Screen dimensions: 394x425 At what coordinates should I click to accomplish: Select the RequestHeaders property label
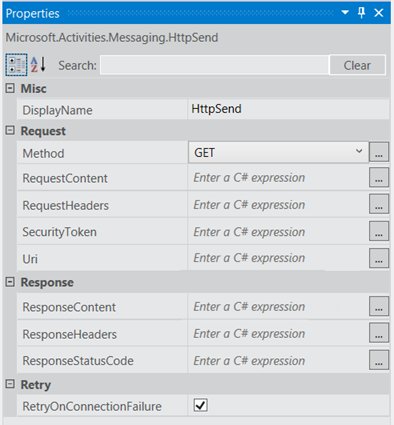[x=66, y=205]
